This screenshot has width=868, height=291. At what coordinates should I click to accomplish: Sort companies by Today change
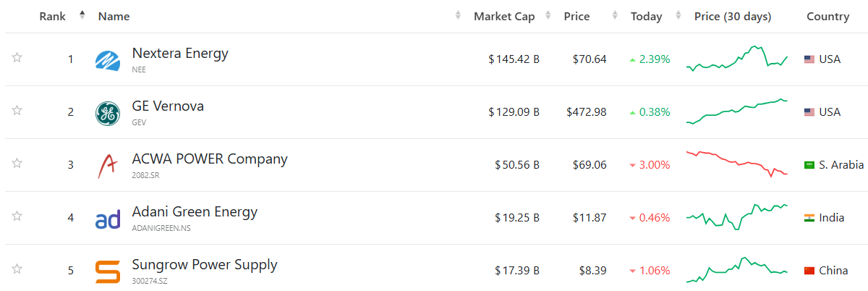(646, 17)
